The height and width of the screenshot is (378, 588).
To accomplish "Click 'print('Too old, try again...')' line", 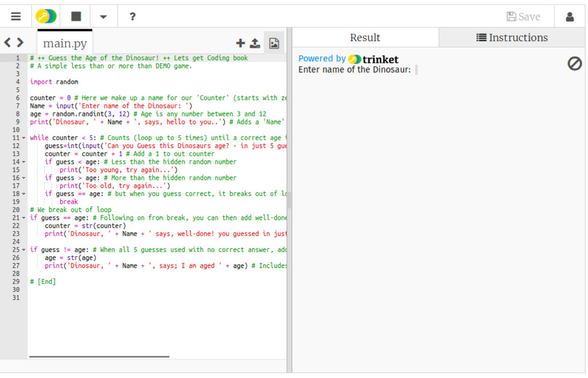I will coord(115,186).
